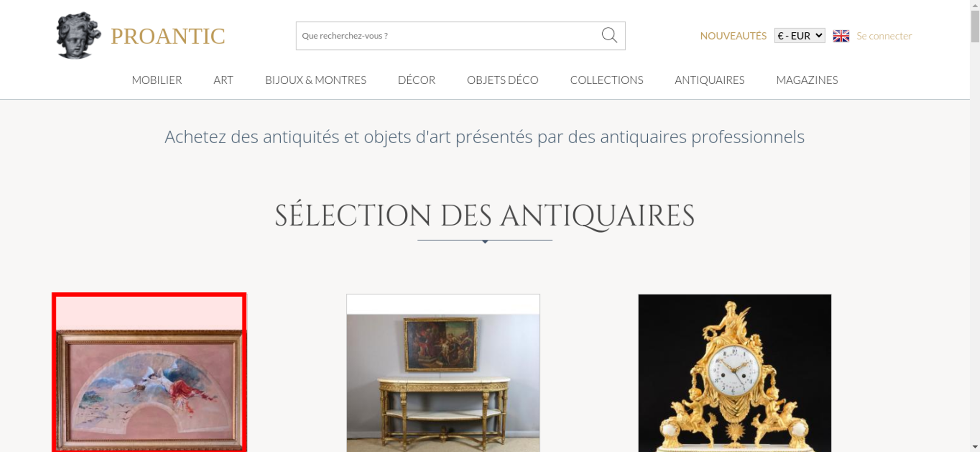Open the Objets Déco menu
980x452 pixels.
tap(503, 80)
